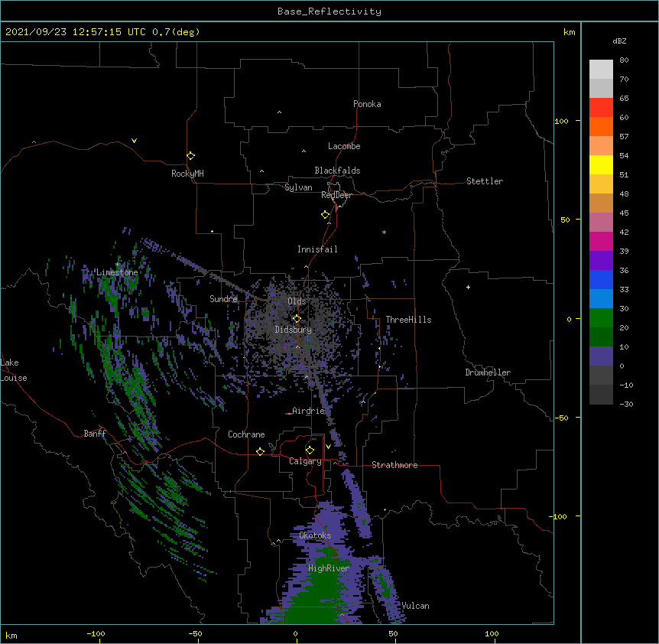Click the km unit label at top right
Viewport: 659px width, 644px height.
tap(569, 32)
